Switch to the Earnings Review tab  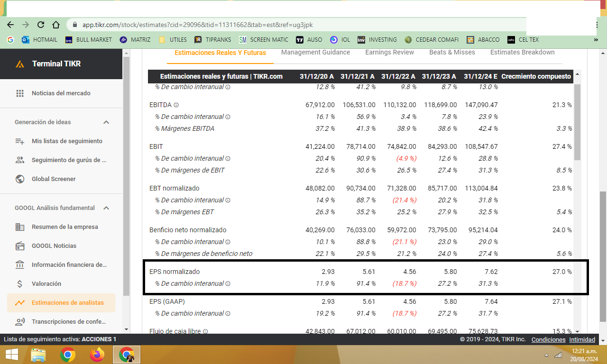point(390,52)
